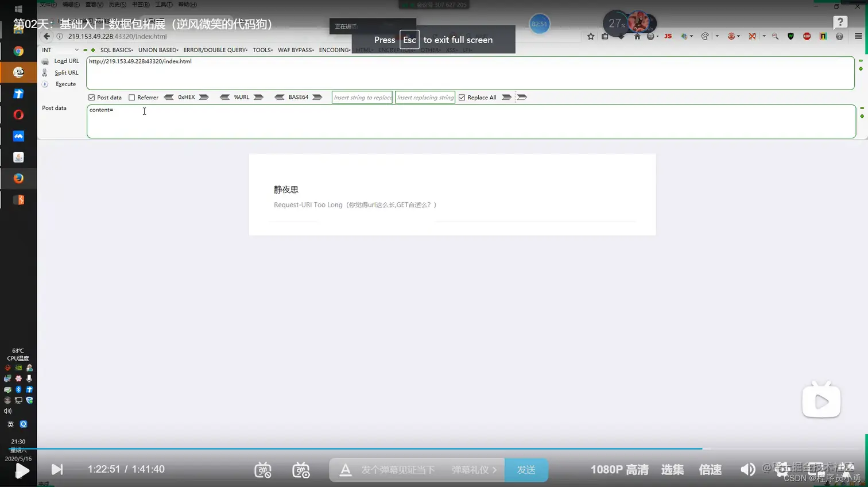Open the 工具(T) menu
The image size is (868, 487).
164,5
